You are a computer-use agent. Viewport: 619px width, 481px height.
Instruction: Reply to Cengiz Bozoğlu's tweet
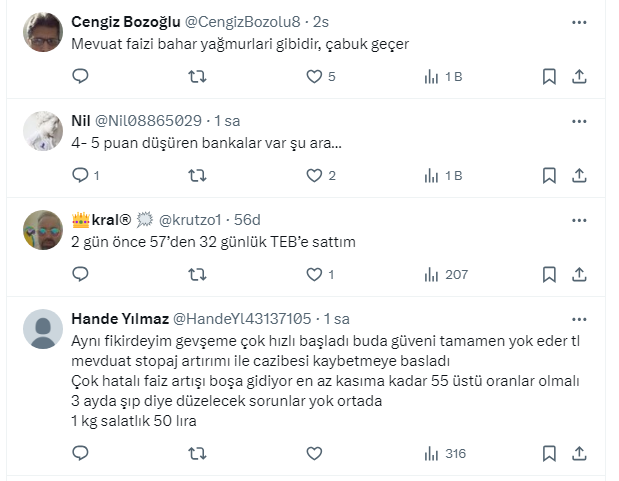(x=81, y=76)
